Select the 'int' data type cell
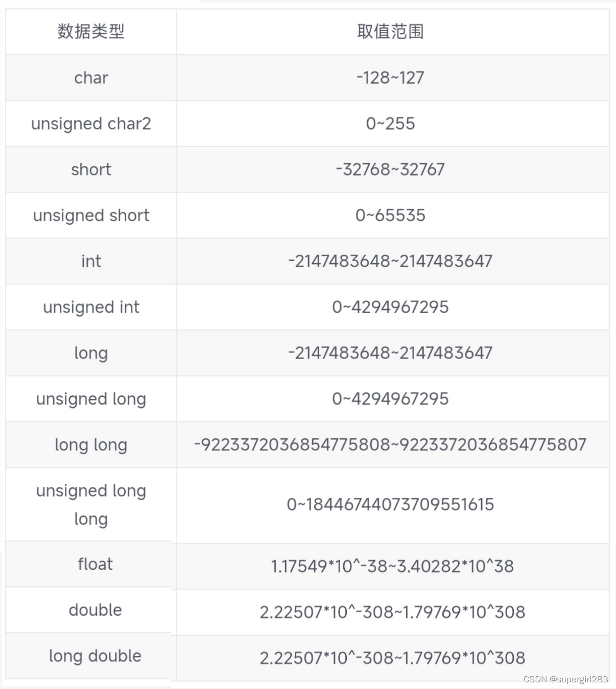616x689 pixels. click(91, 262)
